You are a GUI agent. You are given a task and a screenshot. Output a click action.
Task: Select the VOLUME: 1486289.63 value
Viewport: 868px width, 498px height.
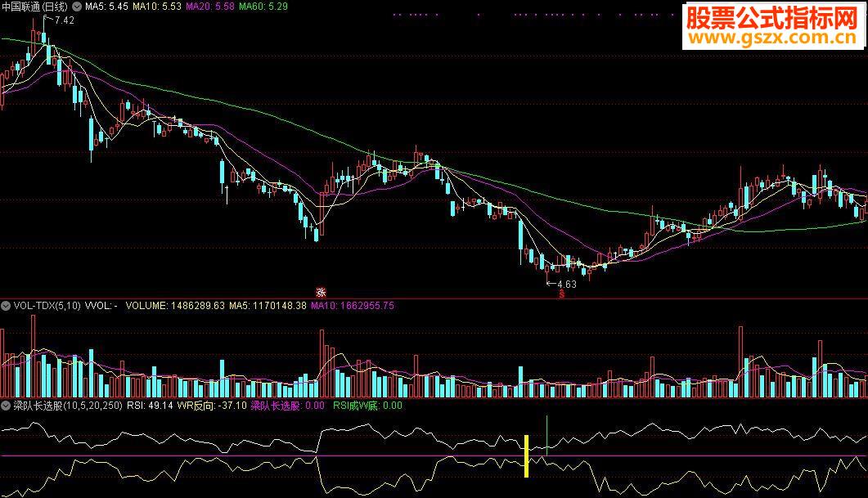(x=176, y=306)
